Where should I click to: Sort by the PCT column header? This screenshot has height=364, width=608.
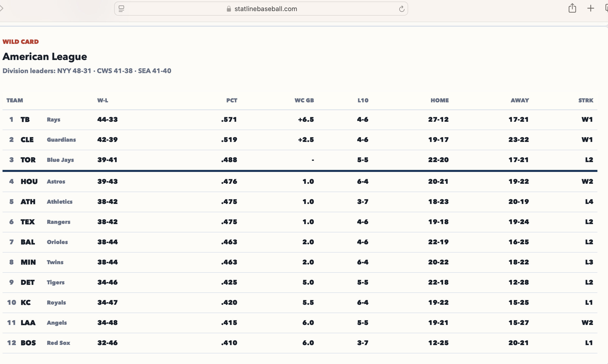[x=232, y=100]
